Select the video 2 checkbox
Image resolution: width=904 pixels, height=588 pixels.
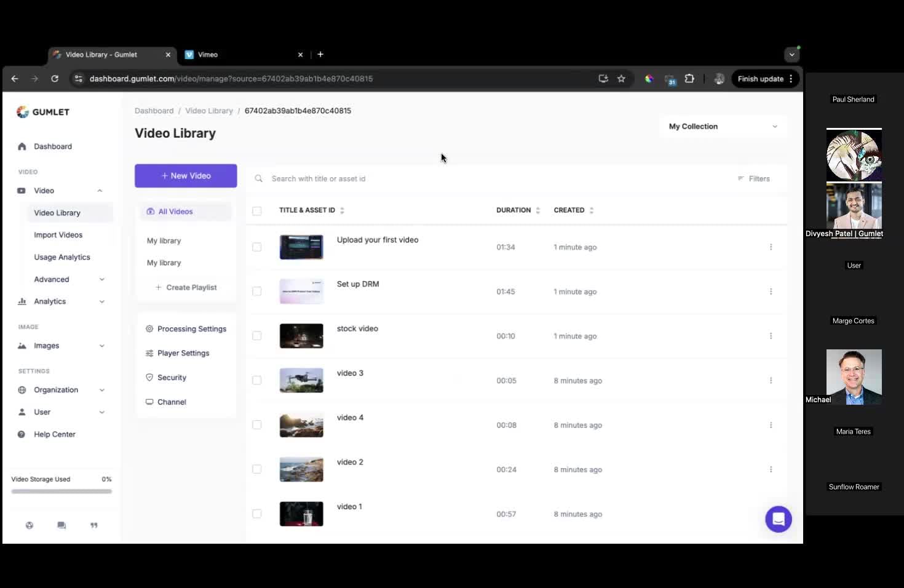pyautogui.click(x=257, y=469)
